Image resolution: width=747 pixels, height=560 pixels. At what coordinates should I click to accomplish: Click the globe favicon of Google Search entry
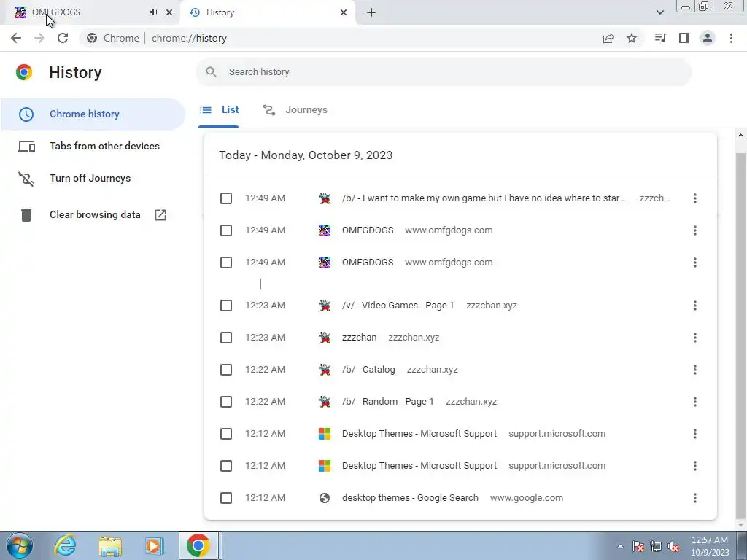(325, 498)
